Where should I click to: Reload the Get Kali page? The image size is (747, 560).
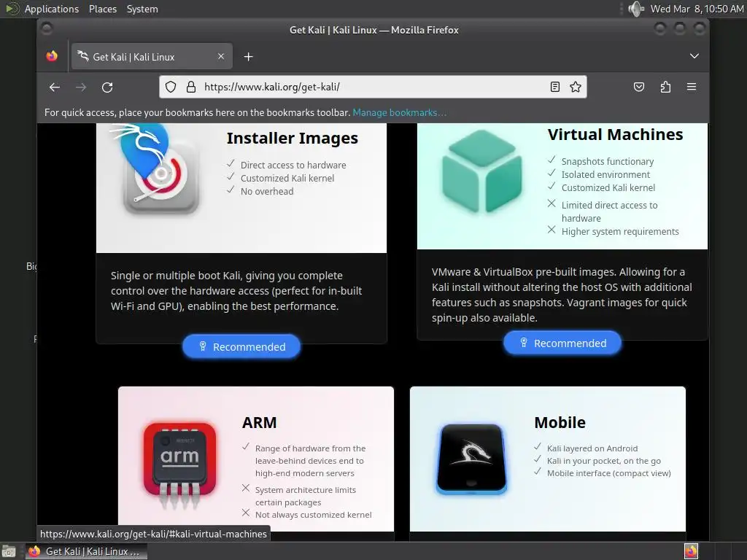click(108, 87)
